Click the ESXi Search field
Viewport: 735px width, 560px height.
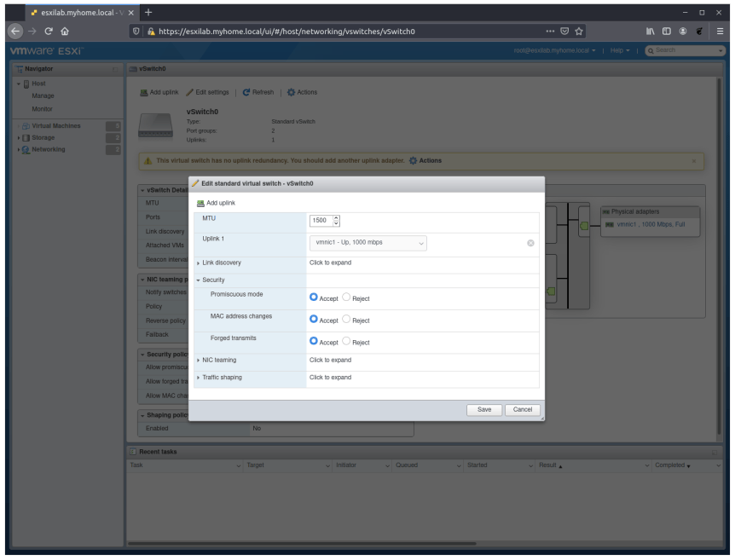pyautogui.click(x=685, y=50)
